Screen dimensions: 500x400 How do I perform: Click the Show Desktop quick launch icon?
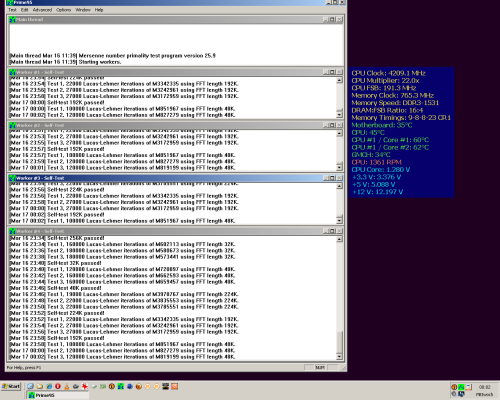(x=30, y=386)
